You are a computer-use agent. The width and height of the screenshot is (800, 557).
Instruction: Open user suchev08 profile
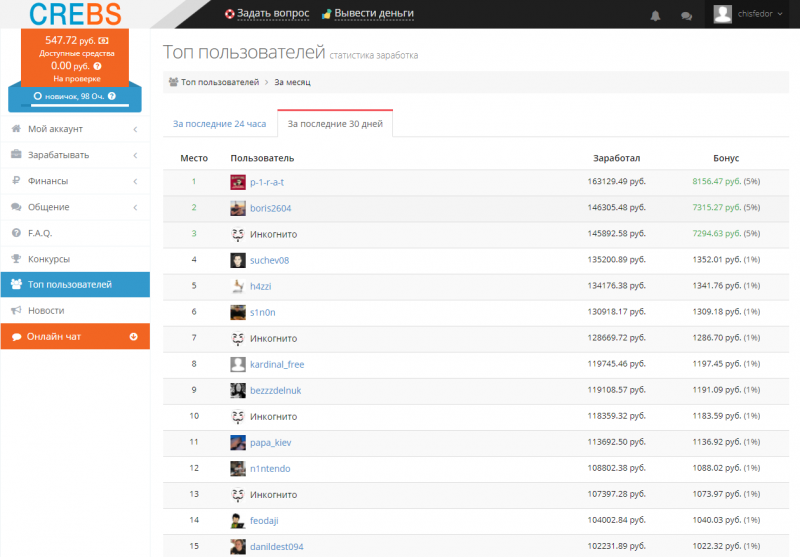tap(269, 260)
